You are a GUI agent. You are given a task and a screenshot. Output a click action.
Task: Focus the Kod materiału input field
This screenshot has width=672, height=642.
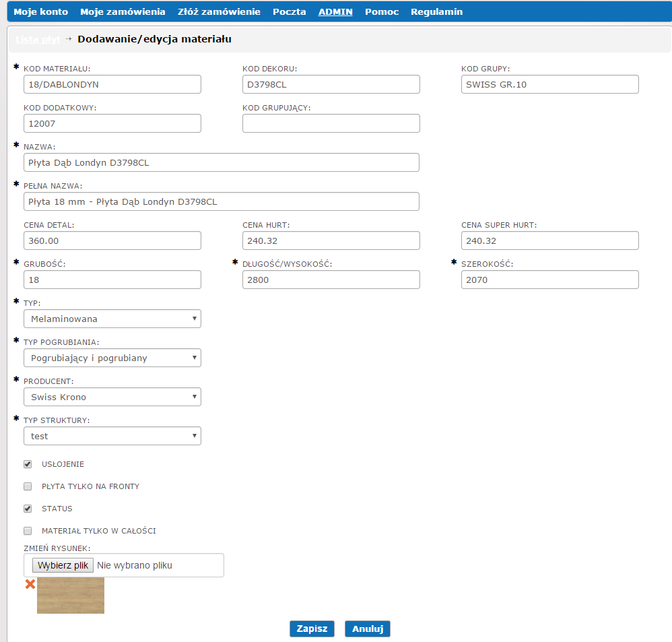click(x=112, y=84)
